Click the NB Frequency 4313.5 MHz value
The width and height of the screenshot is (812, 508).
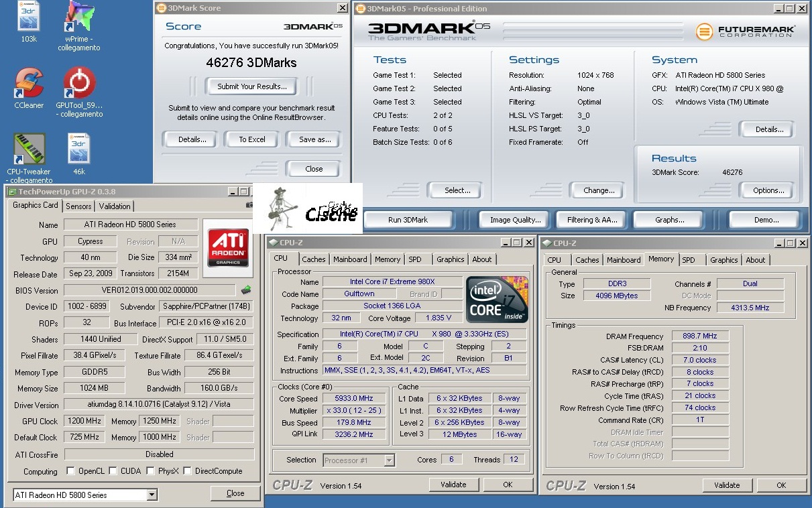[x=750, y=308]
